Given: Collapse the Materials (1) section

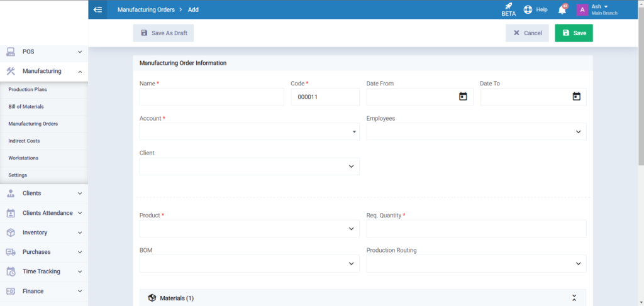Looking at the screenshot, I should point(574,298).
